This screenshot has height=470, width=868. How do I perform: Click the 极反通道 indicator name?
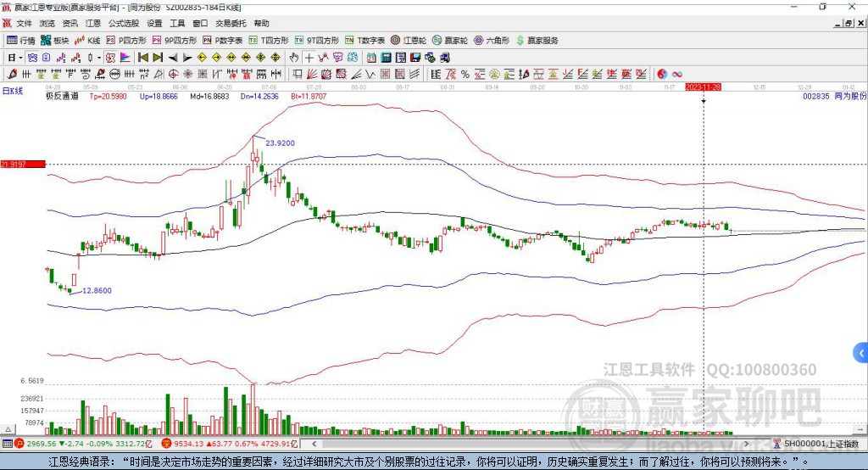(x=62, y=96)
